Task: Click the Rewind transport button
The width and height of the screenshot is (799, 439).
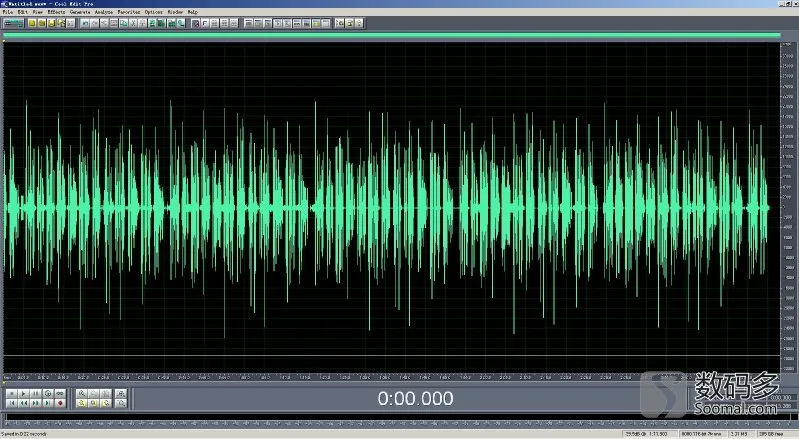Action: [x=23, y=403]
